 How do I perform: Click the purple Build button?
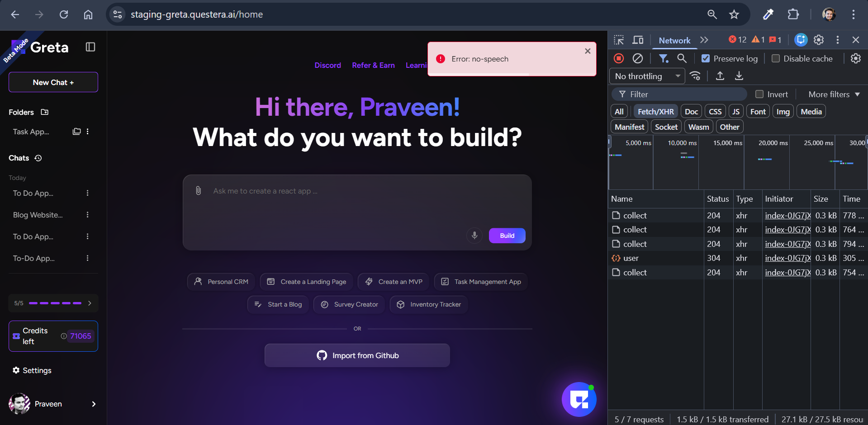507,236
